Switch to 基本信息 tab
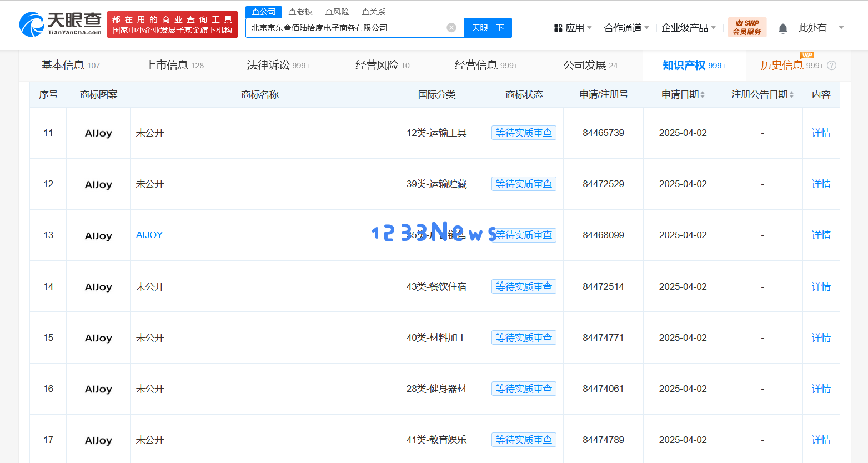This screenshot has width=868, height=463. click(71, 66)
